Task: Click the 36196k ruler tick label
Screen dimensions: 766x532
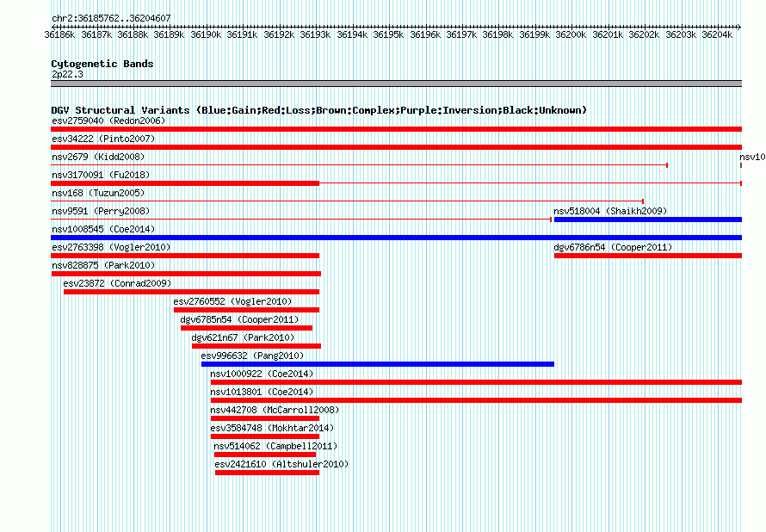Action: 425,34
